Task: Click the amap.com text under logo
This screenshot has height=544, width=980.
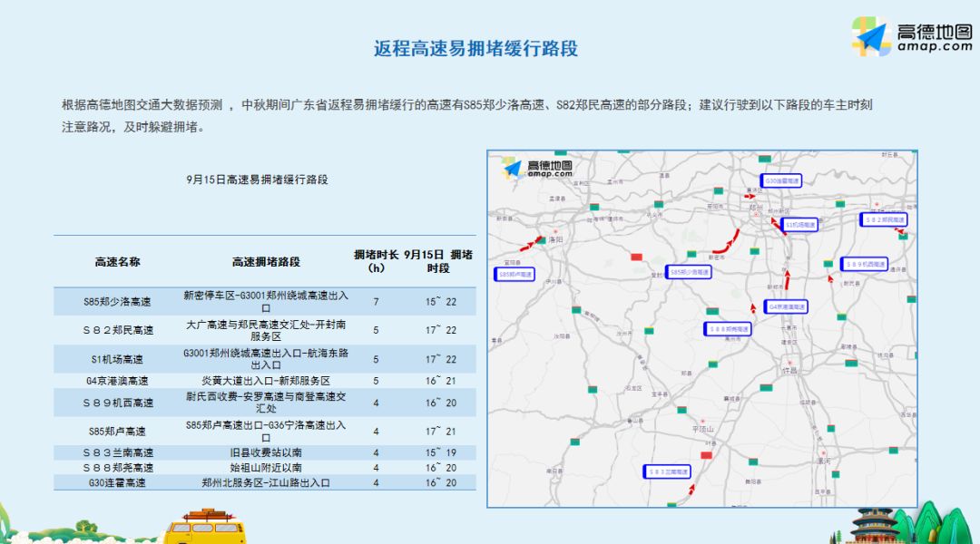Action: click(x=933, y=47)
